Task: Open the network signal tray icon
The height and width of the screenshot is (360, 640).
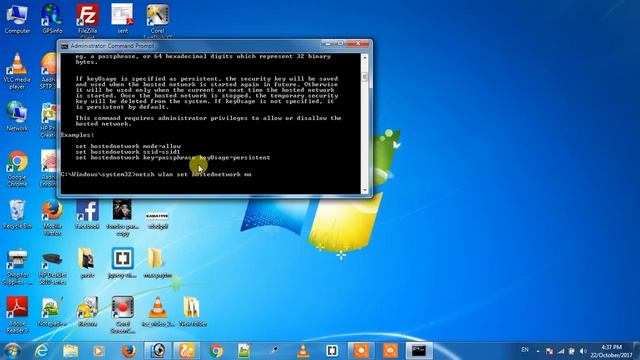Action: pos(561,351)
